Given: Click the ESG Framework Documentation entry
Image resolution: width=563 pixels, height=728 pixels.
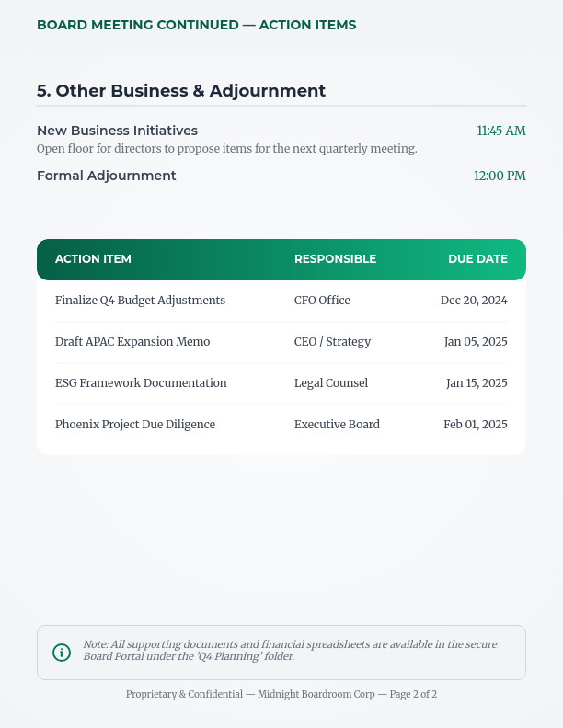Looking at the screenshot, I should [141, 383].
